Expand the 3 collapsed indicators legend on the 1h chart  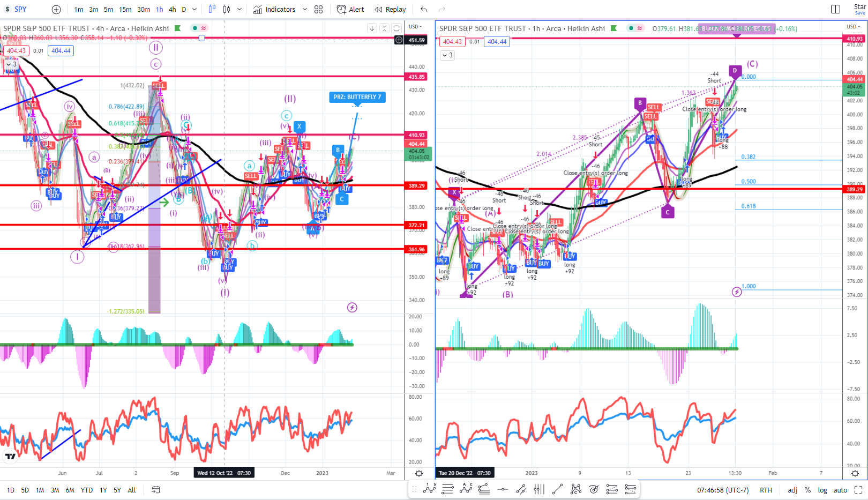(x=447, y=55)
